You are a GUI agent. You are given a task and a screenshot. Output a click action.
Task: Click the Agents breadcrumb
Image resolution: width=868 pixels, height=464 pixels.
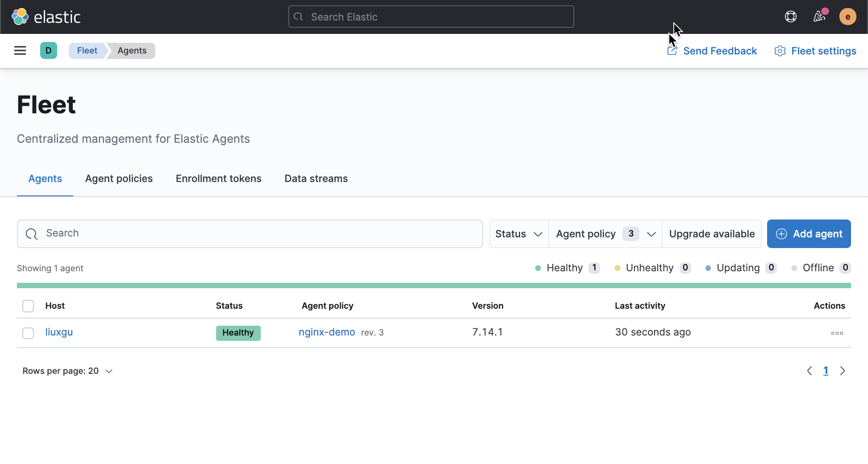132,50
